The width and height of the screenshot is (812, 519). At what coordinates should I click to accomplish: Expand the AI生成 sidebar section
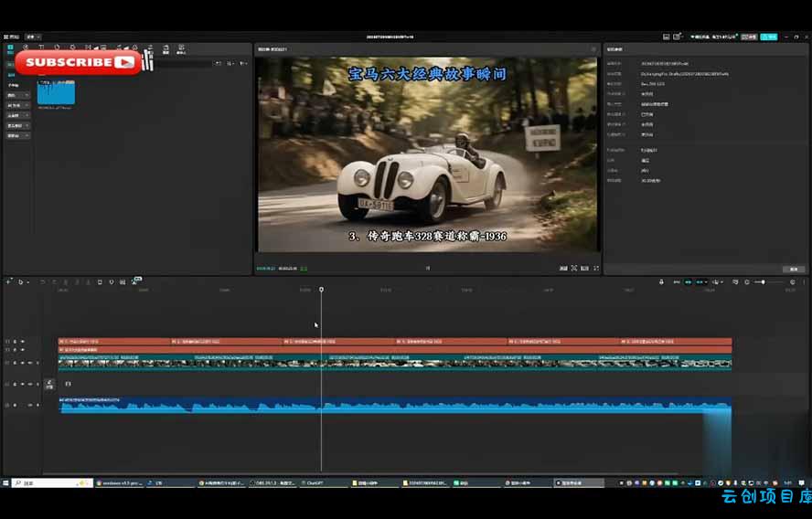pyautogui.click(x=18, y=105)
